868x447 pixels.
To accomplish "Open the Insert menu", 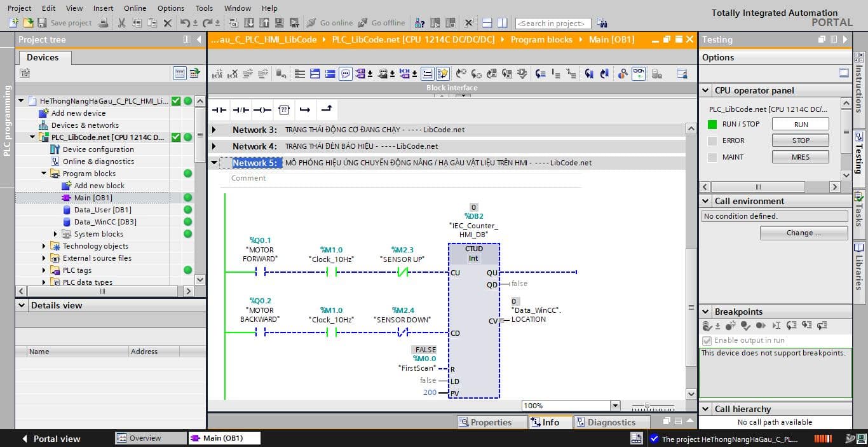I will click(x=103, y=8).
